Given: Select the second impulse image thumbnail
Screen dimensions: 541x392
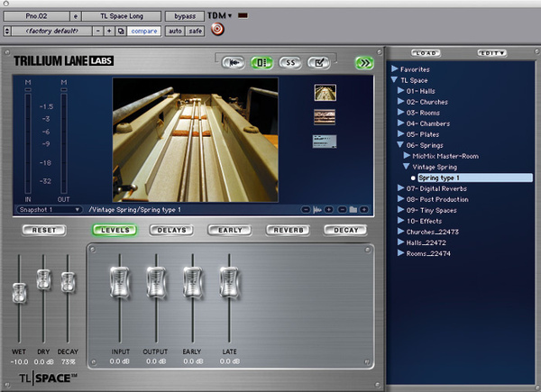Looking at the screenshot, I should point(325,117).
